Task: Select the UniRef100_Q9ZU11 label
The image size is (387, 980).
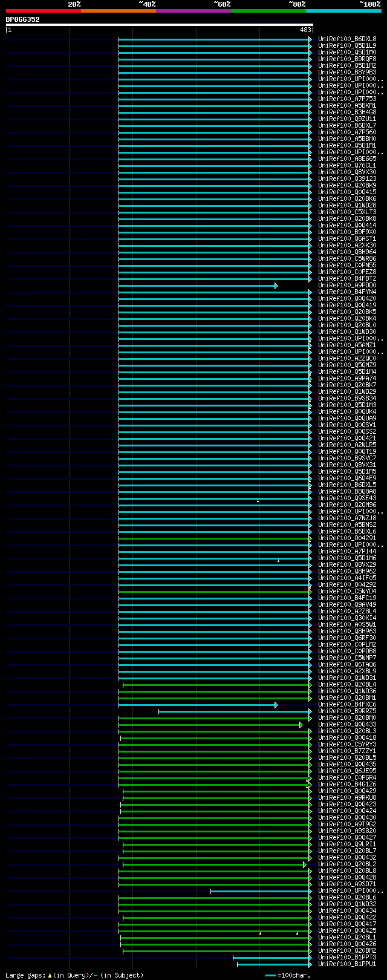Action: [x=347, y=119]
